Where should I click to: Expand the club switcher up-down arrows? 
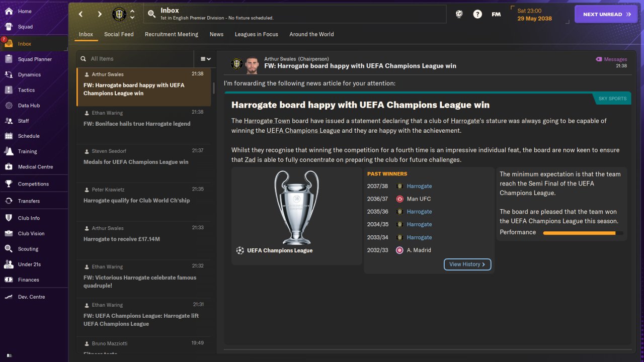(x=132, y=14)
